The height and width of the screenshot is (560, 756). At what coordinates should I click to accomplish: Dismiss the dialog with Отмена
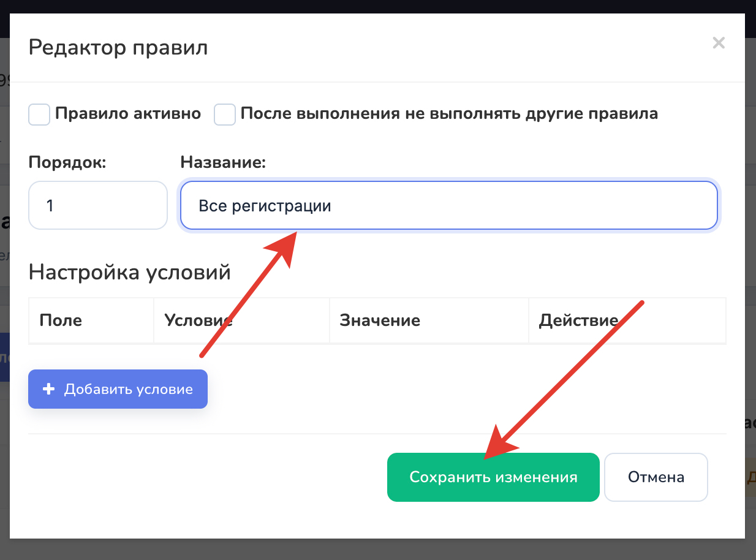pyautogui.click(x=656, y=477)
